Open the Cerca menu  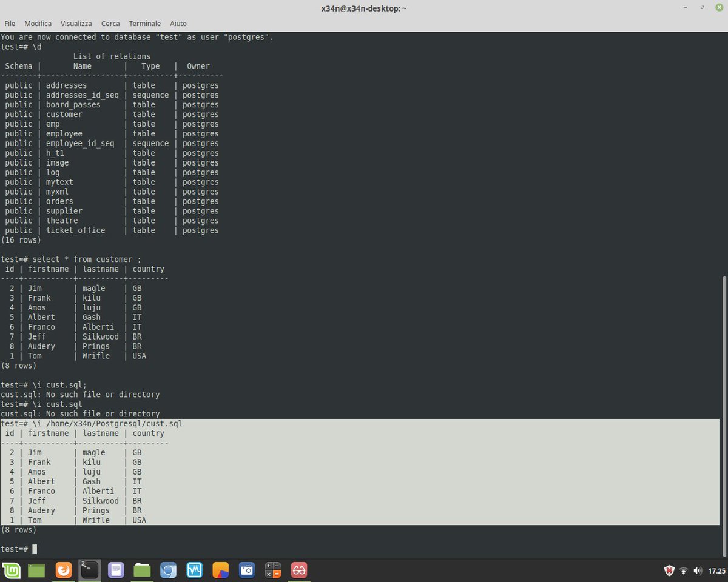(x=110, y=24)
